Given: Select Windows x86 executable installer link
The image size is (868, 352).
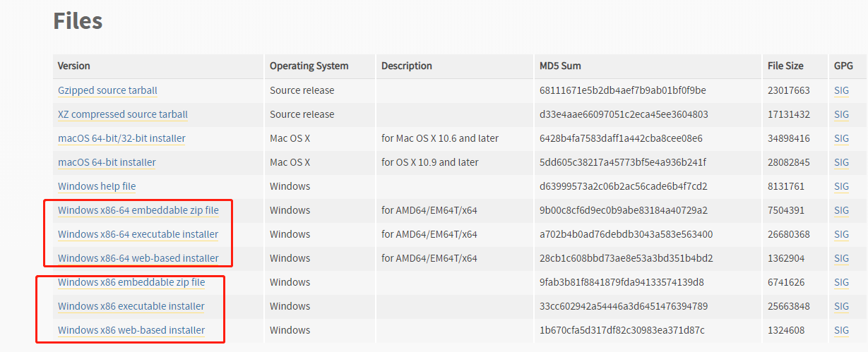Looking at the screenshot, I should pos(131,306).
